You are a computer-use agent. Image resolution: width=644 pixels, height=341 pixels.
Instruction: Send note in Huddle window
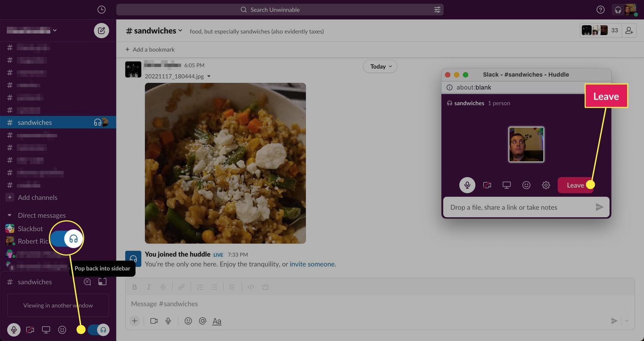point(599,207)
